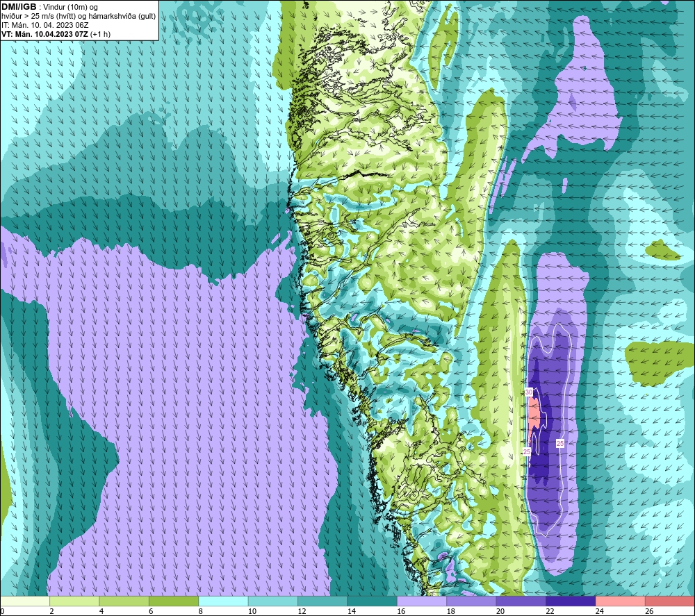Click legend scale number '24'
Viewport: 695px width, 616px height.
point(600,611)
